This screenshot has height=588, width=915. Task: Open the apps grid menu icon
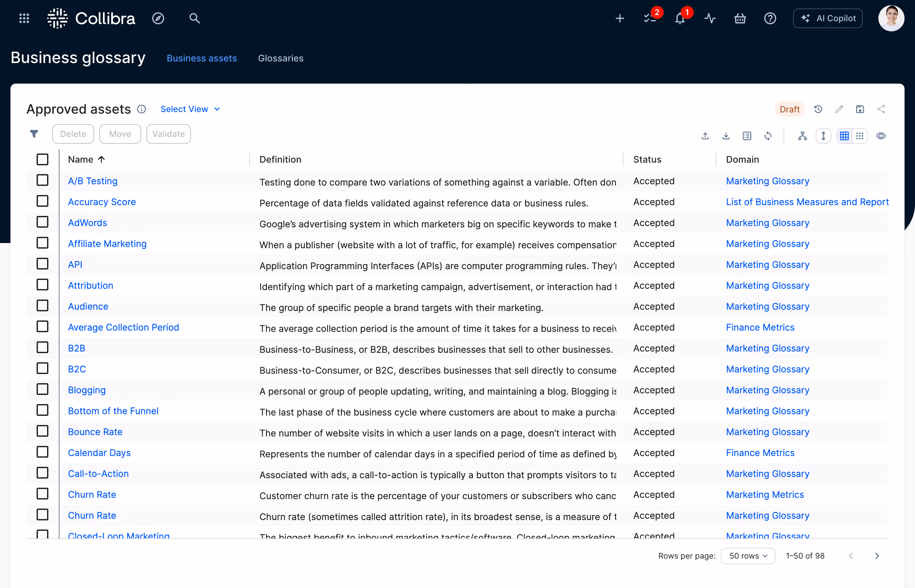point(24,18)
